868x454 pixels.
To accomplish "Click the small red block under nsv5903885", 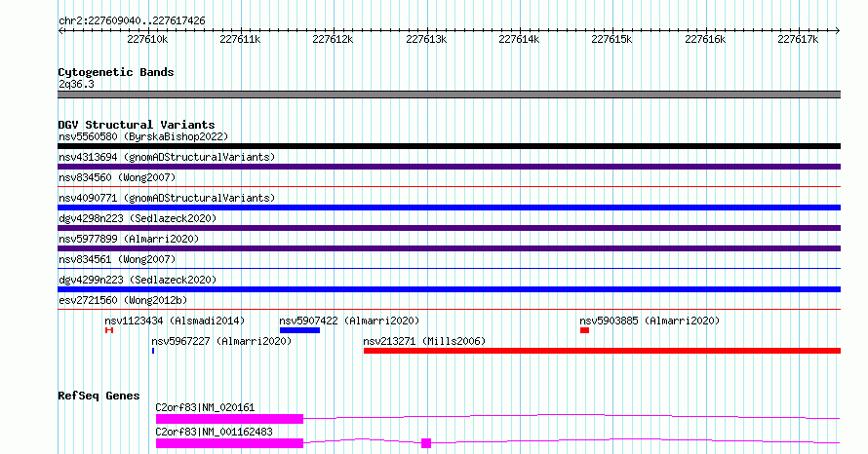I will (584, 330).
